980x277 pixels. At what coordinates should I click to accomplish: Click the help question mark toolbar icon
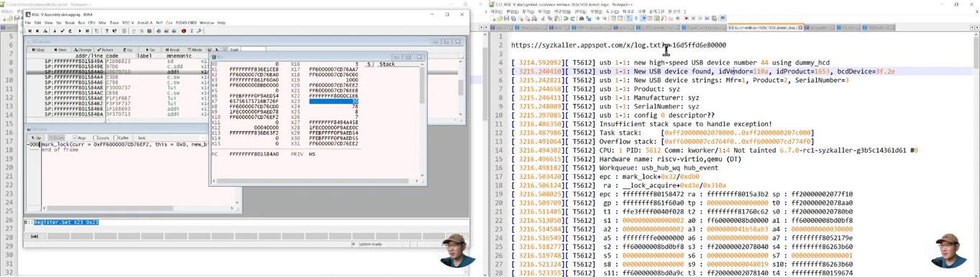tap(107, 31)
